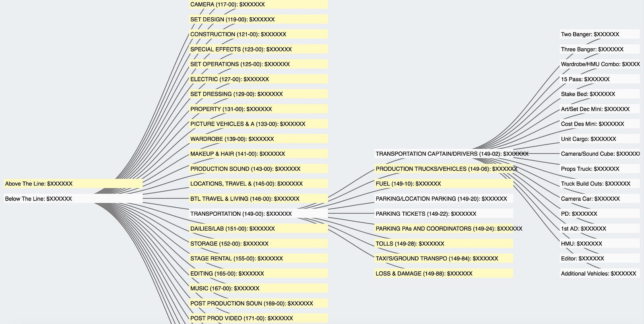This screenshot has height=324, width=644.
Task: Expand CAMERA (117-00) node
Action: tap(258, 4)
